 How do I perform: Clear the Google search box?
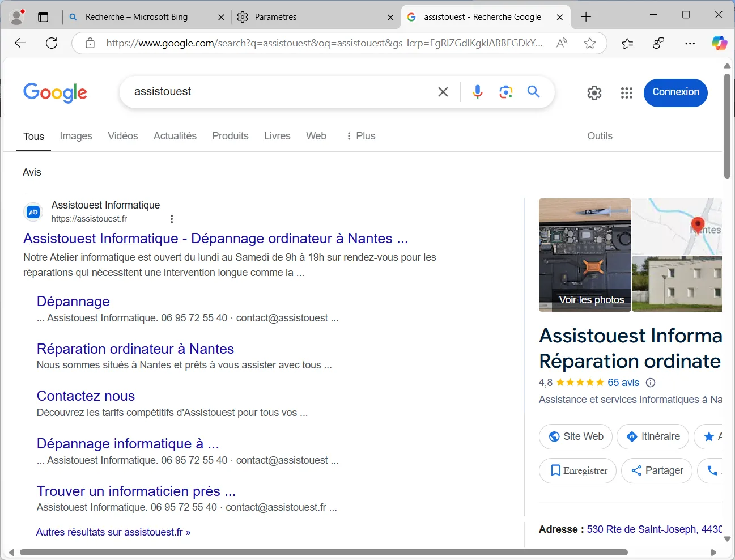pos(443,92)
